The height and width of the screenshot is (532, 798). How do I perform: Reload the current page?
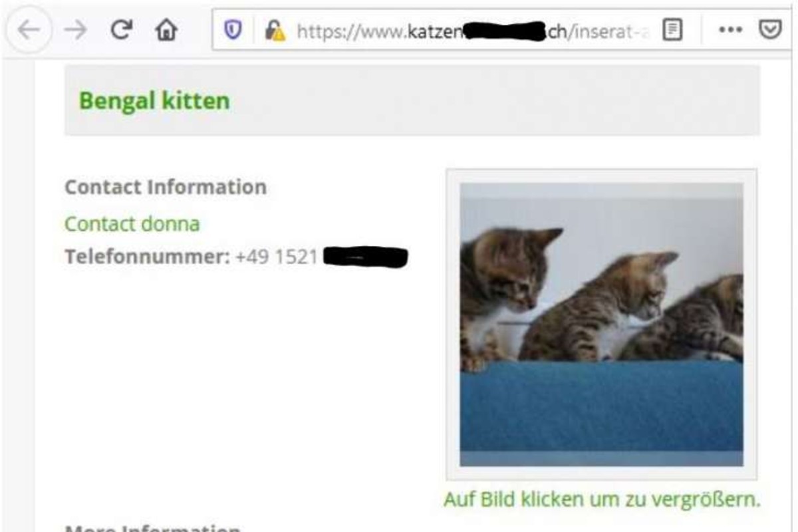click(x=120, y=29)
